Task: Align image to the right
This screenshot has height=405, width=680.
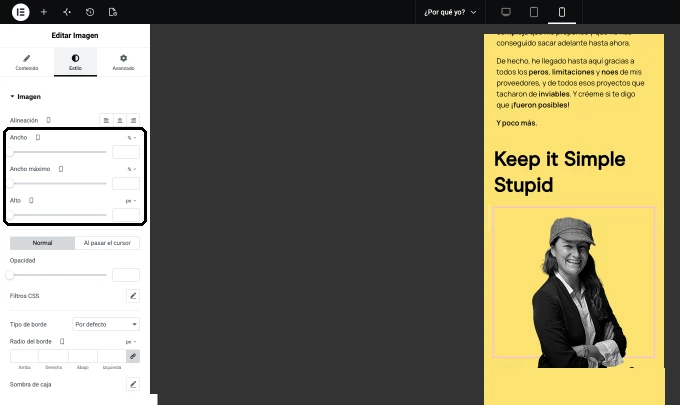Action: click(x=133, y=120)
